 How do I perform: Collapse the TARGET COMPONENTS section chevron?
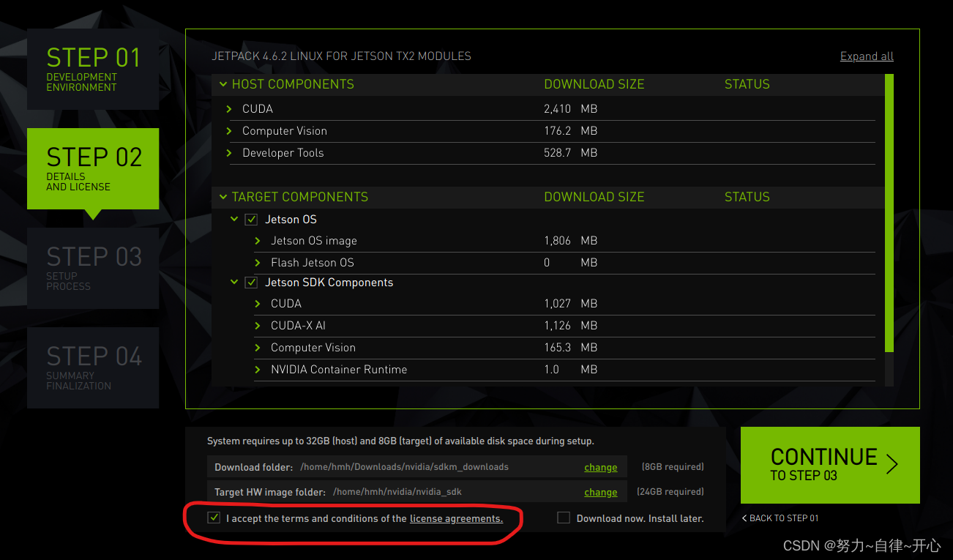point(223,197)
